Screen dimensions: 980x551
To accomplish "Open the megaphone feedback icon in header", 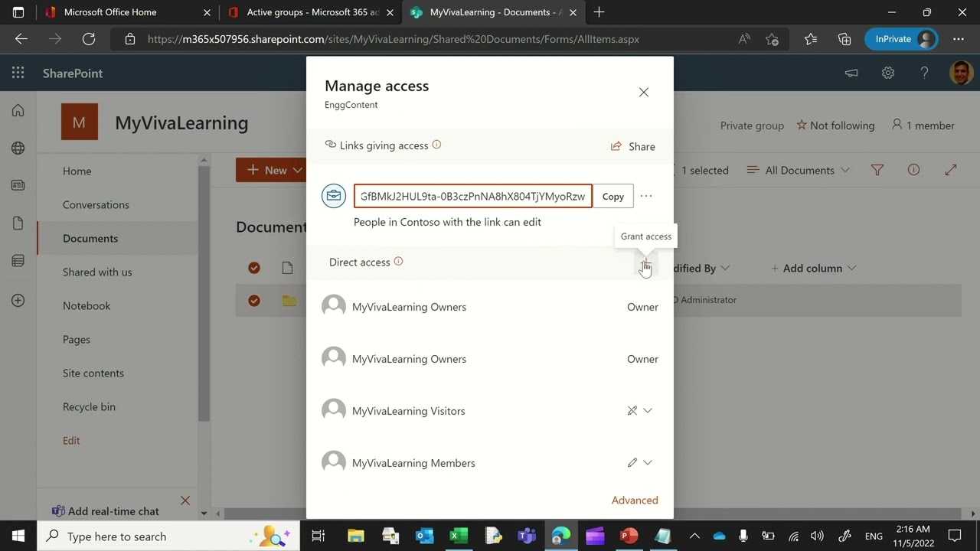I will click(x=851, y=73).
